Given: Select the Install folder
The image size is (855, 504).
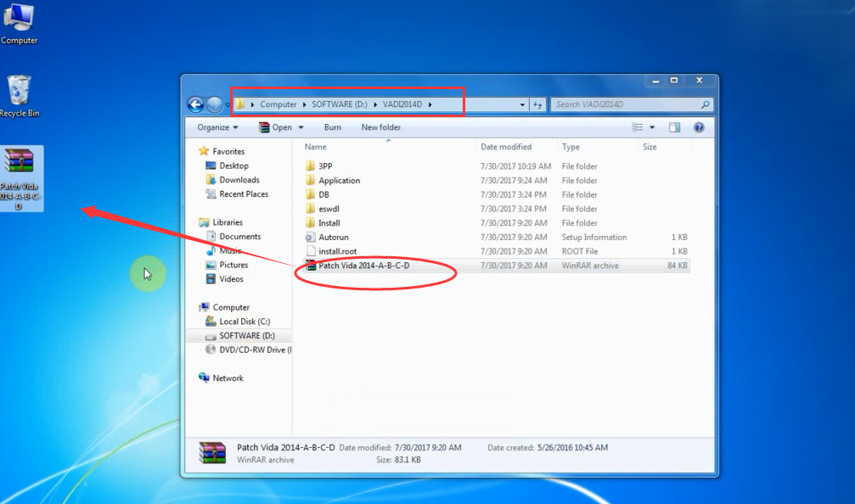Looking at the screenshot, I should click(x=329, y=223).
